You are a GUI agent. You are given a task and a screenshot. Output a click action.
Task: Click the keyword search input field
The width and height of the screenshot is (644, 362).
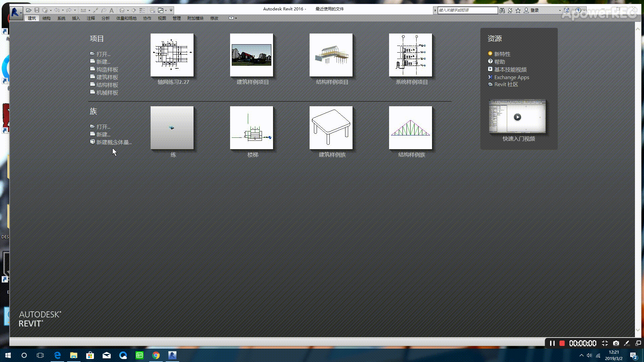click(468, 10)
